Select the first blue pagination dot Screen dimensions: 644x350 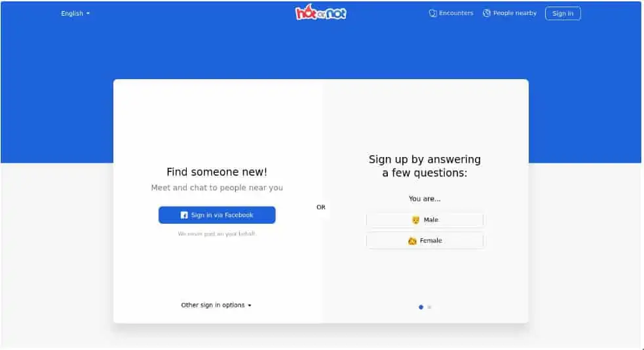pos(421,307)
